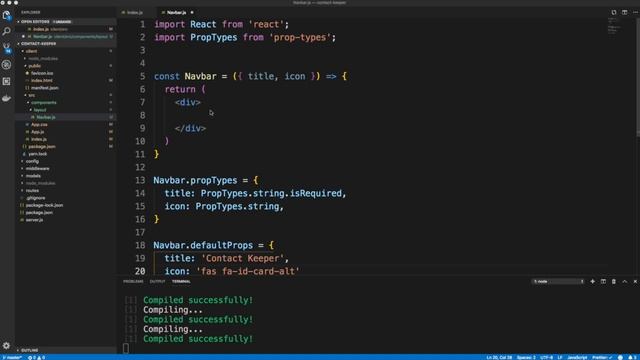
Task: Click the master branch indicator
Action: [12, 358]
